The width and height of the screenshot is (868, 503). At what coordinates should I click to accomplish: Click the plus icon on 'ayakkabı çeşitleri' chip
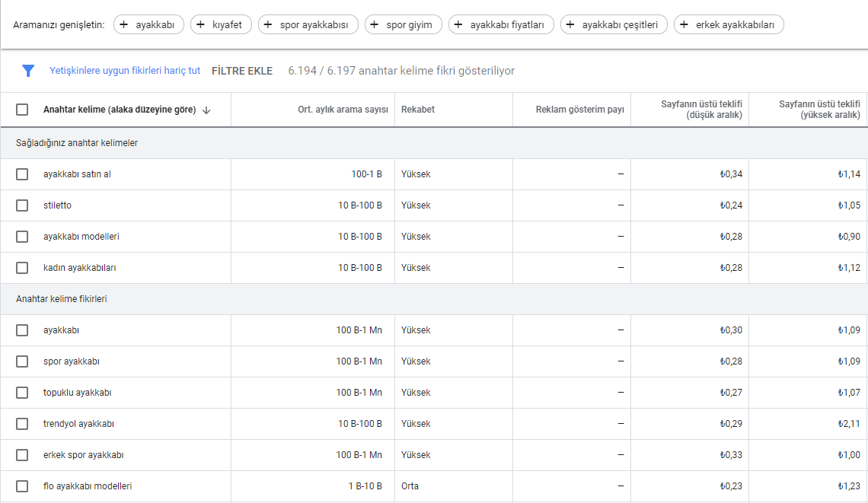571,25
